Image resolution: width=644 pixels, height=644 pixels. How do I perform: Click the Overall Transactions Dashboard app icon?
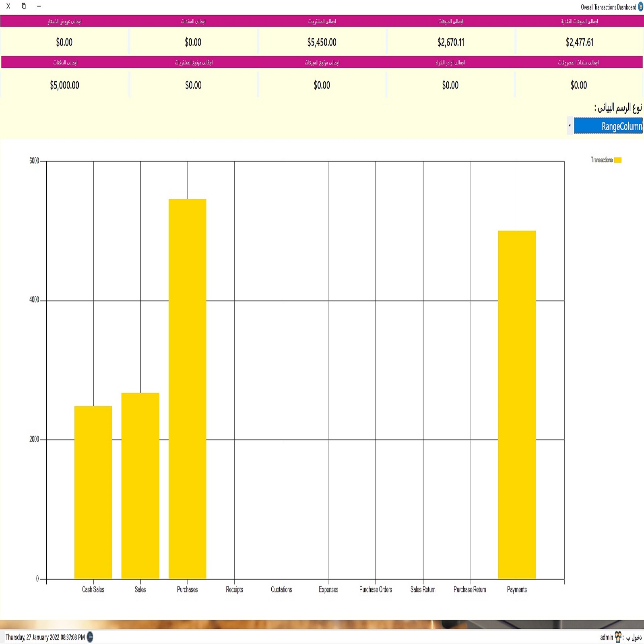[x=640, y=7]
